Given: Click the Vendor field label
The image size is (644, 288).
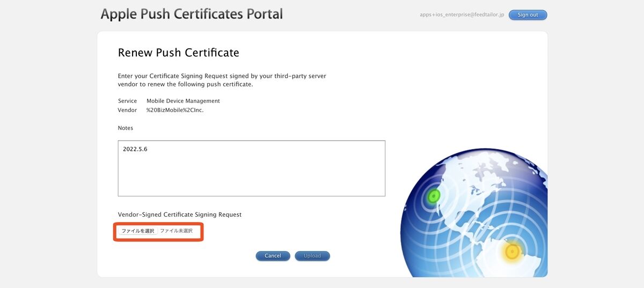Looking at the screenshot, I should (x=127, y=110).
